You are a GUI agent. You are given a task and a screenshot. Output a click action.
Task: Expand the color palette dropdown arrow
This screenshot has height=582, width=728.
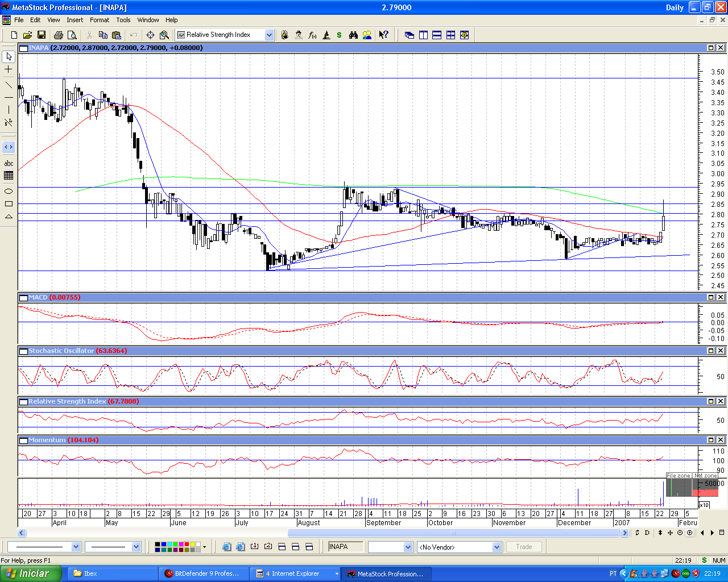pos(204,547)
